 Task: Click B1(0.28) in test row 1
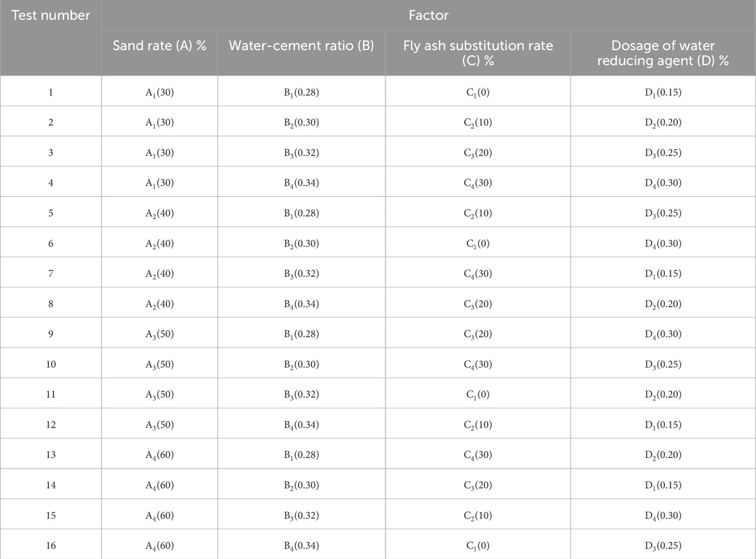[x=301, y=92]
